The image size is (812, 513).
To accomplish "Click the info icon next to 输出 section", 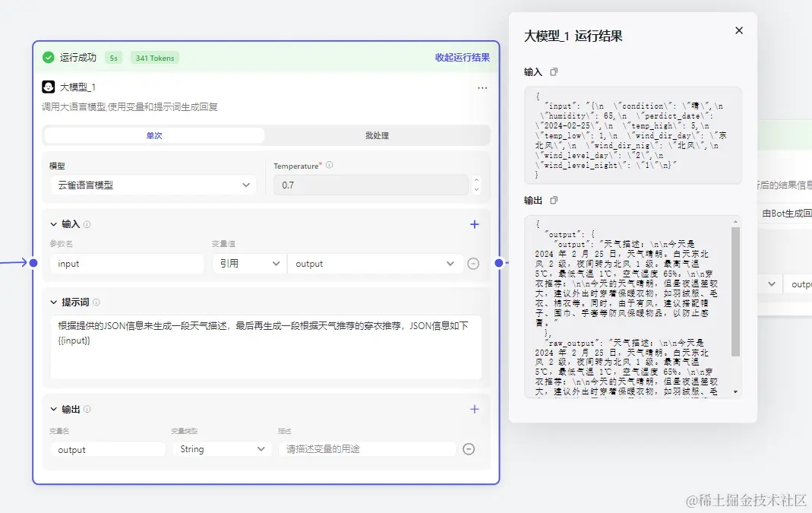I will tap(87, 410).
